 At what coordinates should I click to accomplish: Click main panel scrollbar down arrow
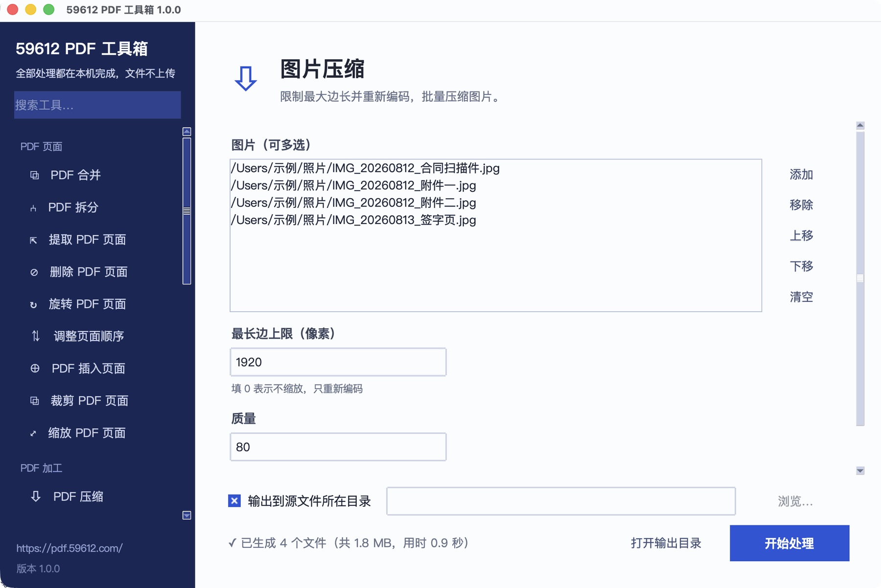860,471
